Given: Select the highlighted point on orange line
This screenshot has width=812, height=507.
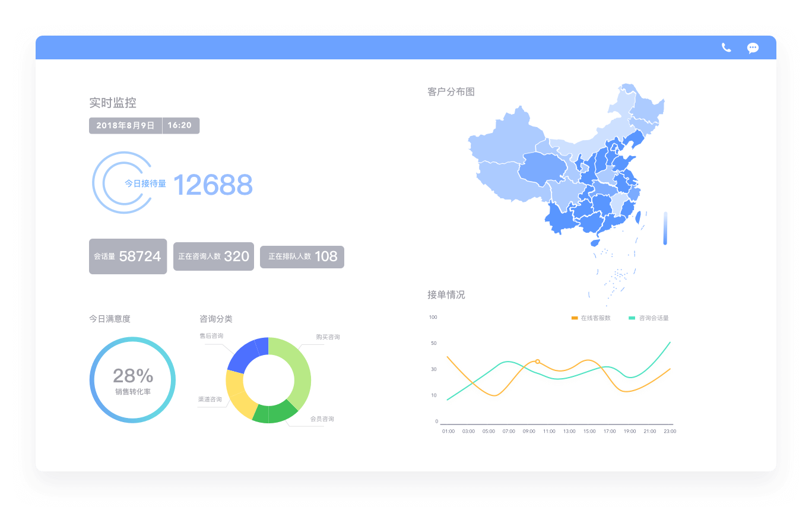Looking at the screenshot, I should 538,362.
